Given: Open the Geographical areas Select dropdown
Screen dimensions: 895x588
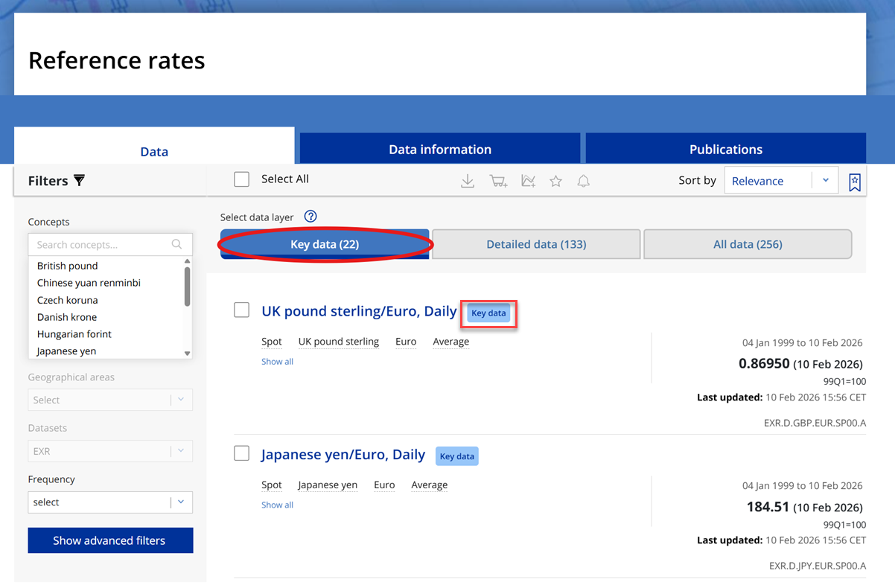Looking at the screenshot, I should (109, 400).
